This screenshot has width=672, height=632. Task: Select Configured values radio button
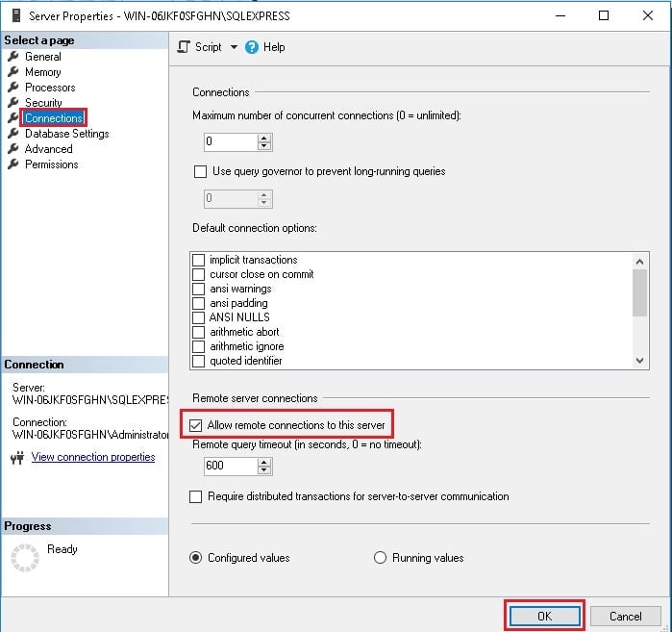195,558
